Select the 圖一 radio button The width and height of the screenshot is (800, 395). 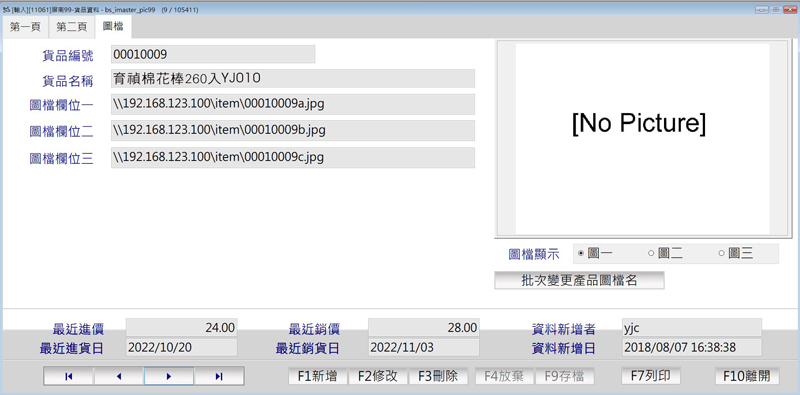595,254
